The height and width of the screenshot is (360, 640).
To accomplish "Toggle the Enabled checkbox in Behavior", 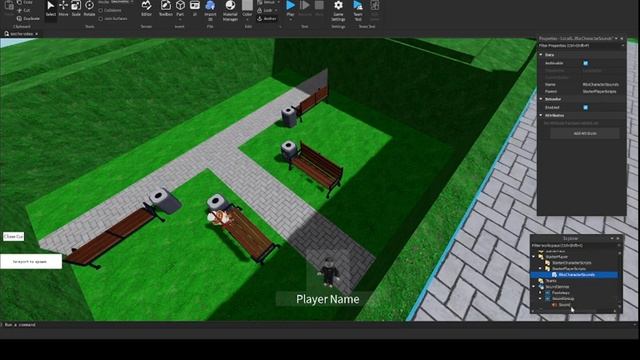I will tap(585, 107).
